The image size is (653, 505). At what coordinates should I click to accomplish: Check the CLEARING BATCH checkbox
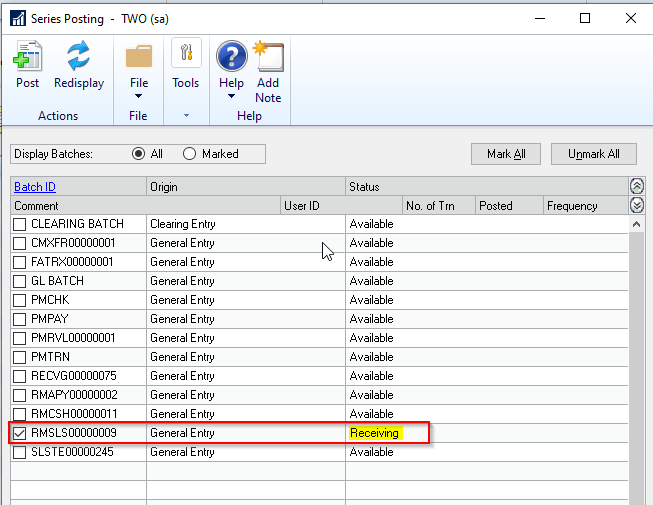pos(19,224)
